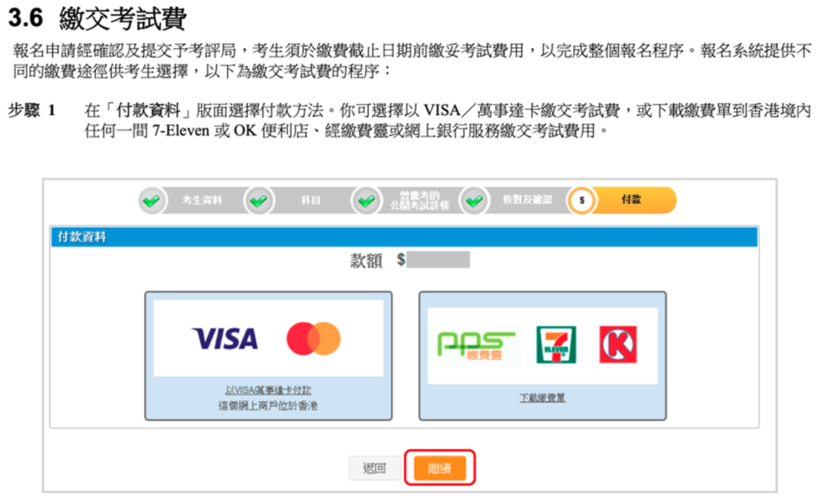Viewport: 823px width, 504px height.
Task: Go to the 曾應考的公開考試詳情 step
Action: point(419,200)
